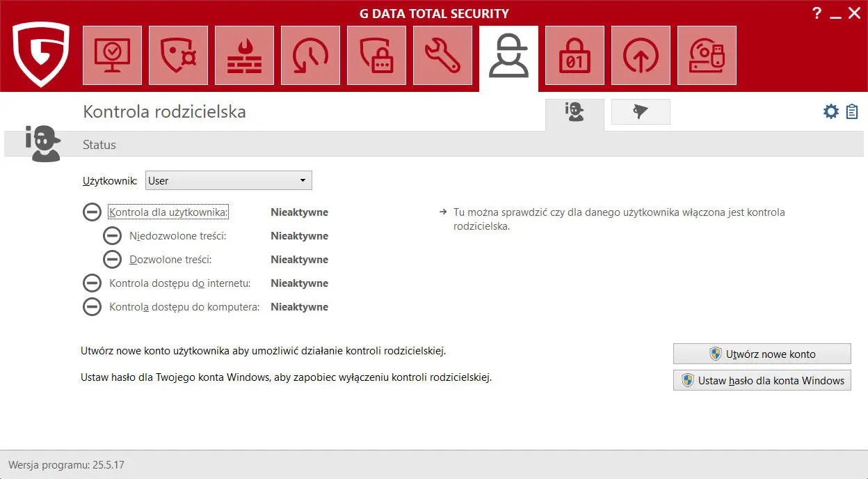Screen dimensions: 868x479
Task: Open the Użytkownik user dropdown
Action: click(228, 180)
